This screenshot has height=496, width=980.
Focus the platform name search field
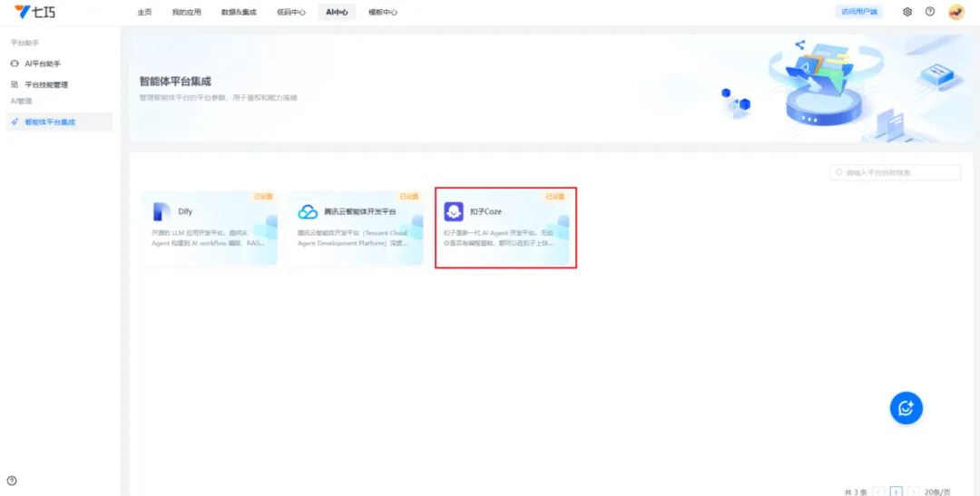pos(898,172)
